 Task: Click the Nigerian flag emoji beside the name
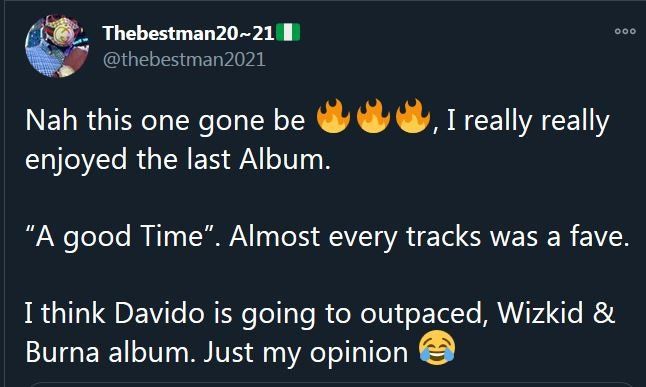(x=288, y=33)
